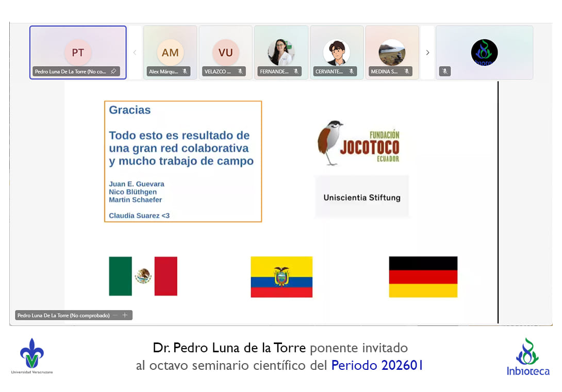Image resolution: width=562 pixels, height=392 pixels.
Task: Open MEDINA landscape photo tile
Action: [392, 51]
